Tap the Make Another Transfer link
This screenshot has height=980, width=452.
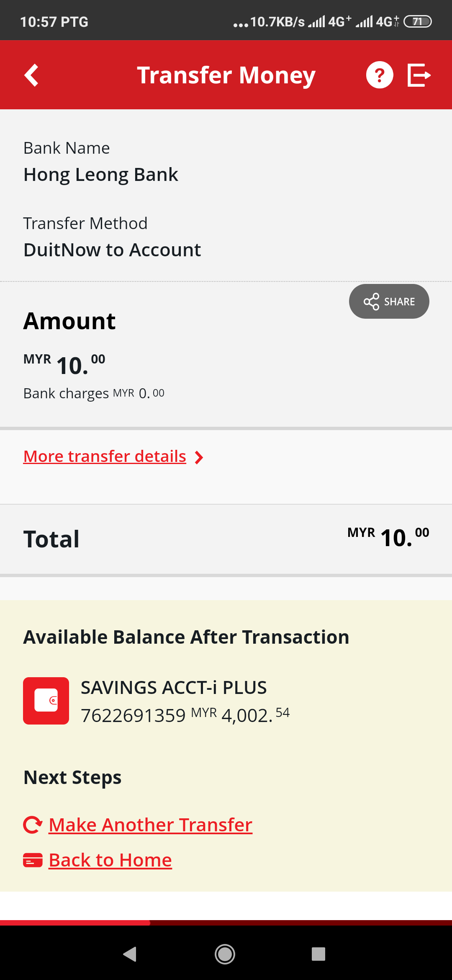point(151,825)
